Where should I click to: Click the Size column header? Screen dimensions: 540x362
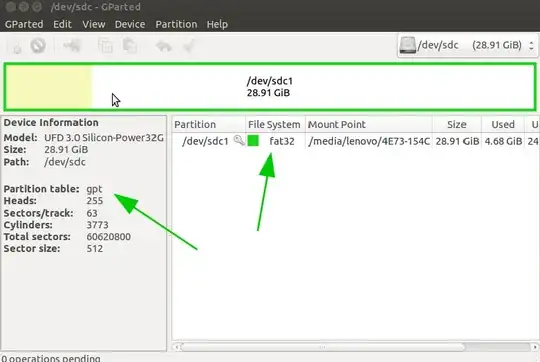click(457, 124)
